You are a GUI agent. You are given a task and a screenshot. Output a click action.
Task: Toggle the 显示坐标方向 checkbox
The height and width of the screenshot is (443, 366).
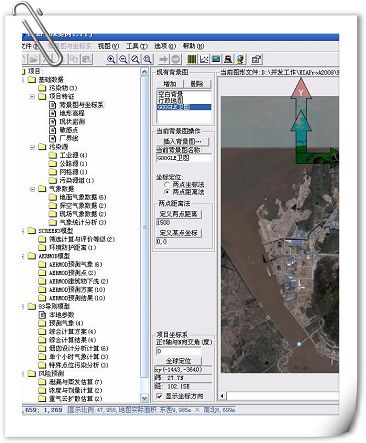pos(160,396)
